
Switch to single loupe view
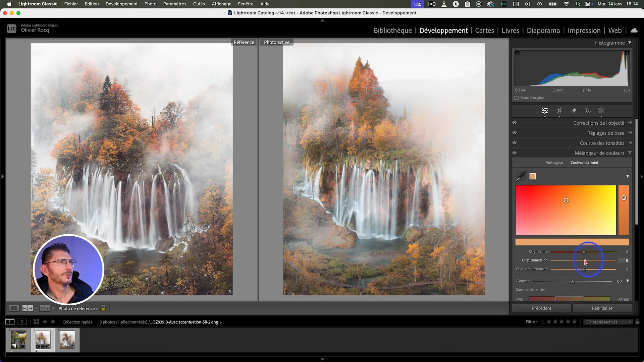pyautogui.click(x=14, y=308)
